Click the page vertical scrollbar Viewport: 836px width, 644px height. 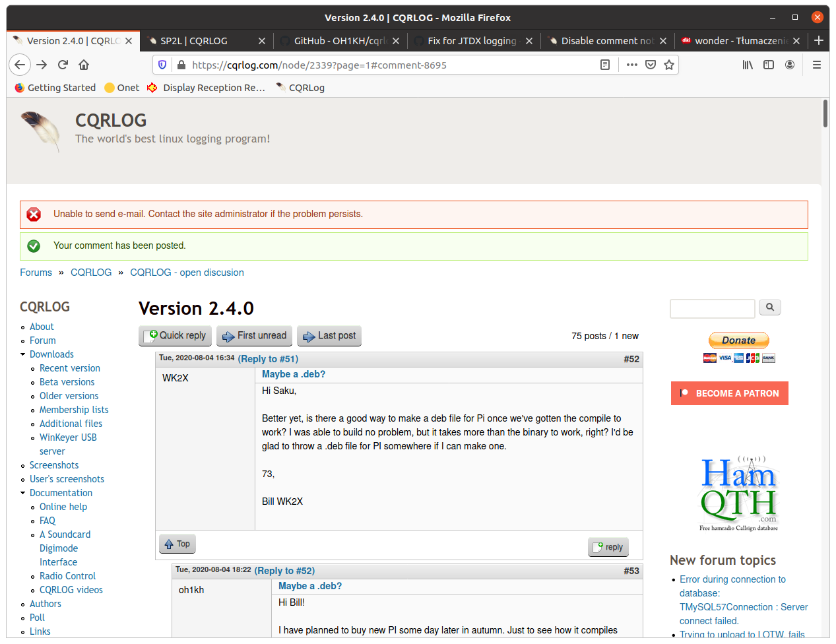pyautogui.click(x=825, y=113)
